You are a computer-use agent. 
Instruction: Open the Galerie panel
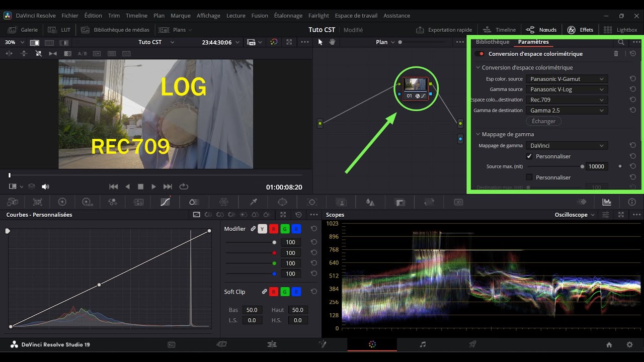pyautogui.click(x=23, y=30)
